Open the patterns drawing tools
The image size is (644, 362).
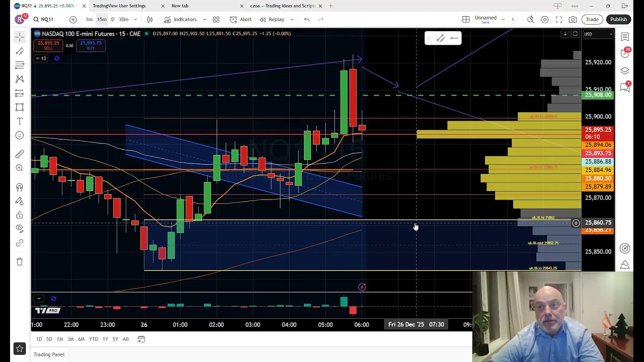tap(20, 79)
